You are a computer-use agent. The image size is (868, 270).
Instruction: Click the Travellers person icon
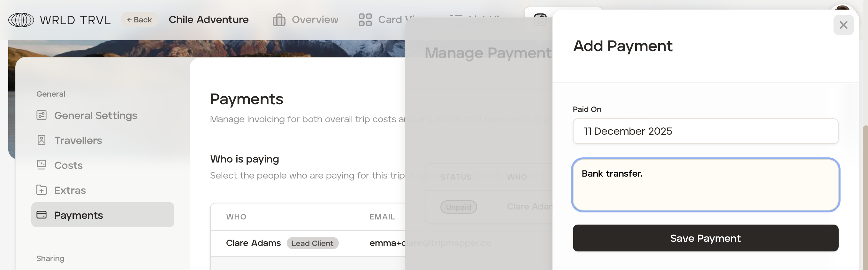click(42, 140)
